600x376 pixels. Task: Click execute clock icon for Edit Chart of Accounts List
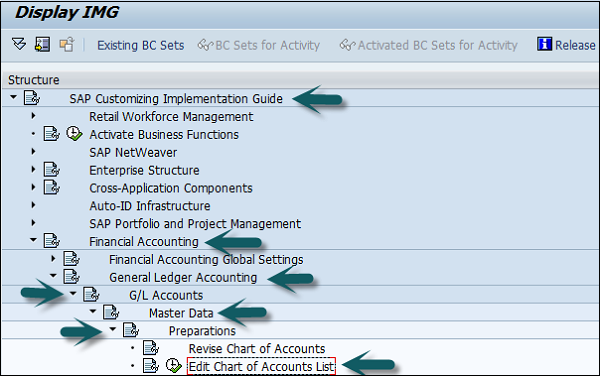173,366
